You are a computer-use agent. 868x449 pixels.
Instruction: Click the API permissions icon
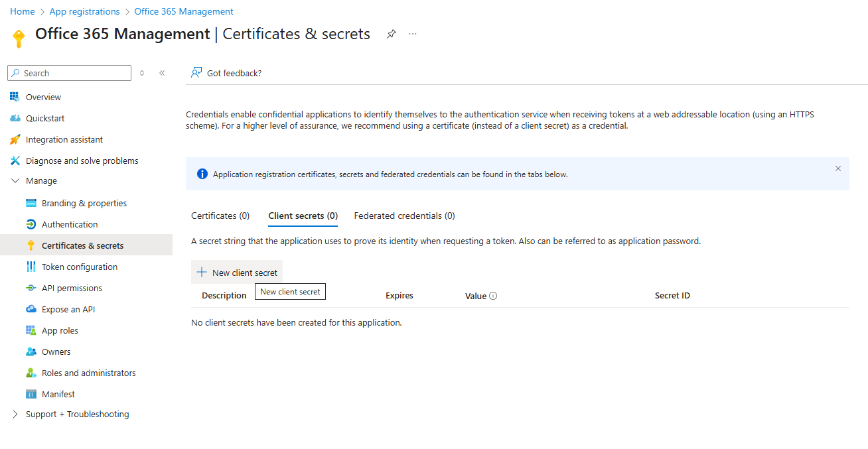click(31, 288)
